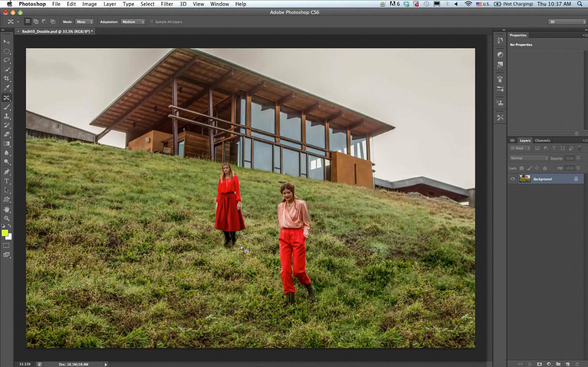This screenshot has height=367, width=588.
Task: Open the Mode dropdown set to Move
Action: tap(84, 22)
